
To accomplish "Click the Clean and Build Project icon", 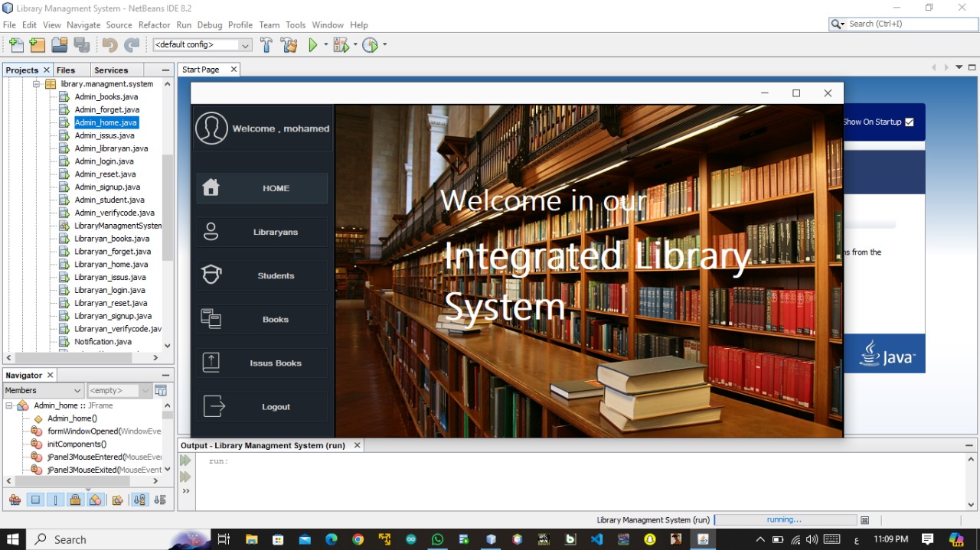I will (289, 45).
